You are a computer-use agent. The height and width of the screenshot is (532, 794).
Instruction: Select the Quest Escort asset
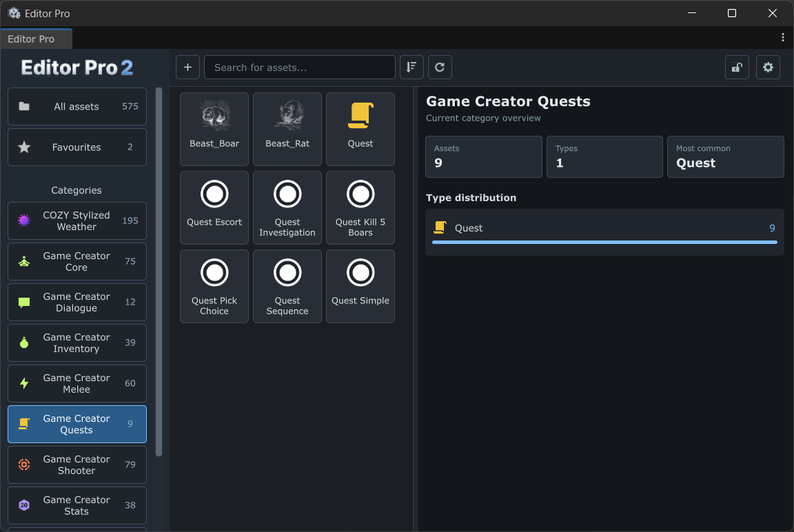pyautogui.click(x=214, y=207)
